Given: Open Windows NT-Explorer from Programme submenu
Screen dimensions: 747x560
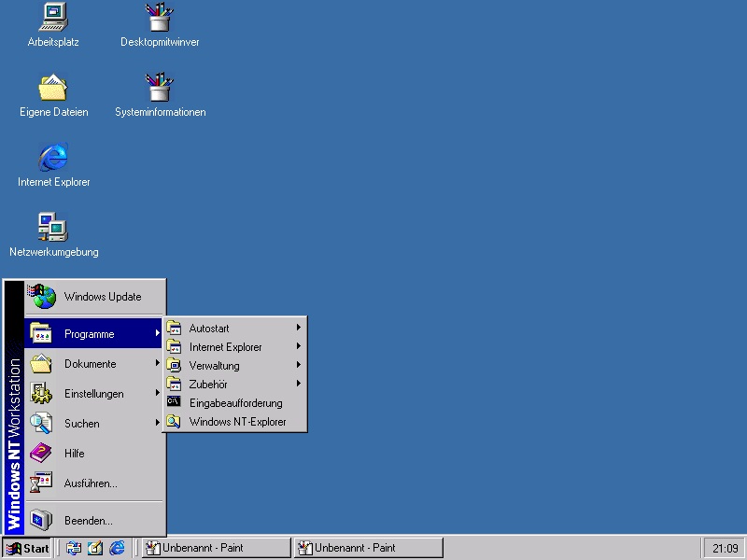Looking at the screenshot, I should pyautogui.click(x=235, y=422).
